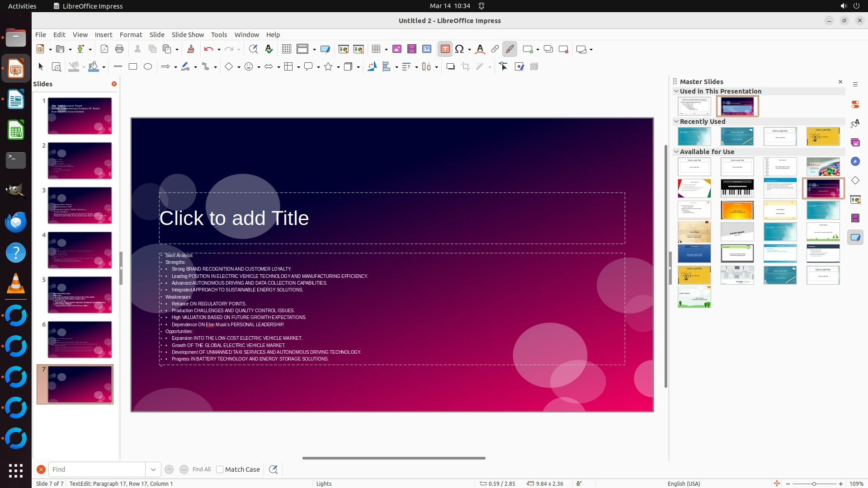Click the Insert Text Box icon
The image size is (868, 488).
(x=445, y=49)
